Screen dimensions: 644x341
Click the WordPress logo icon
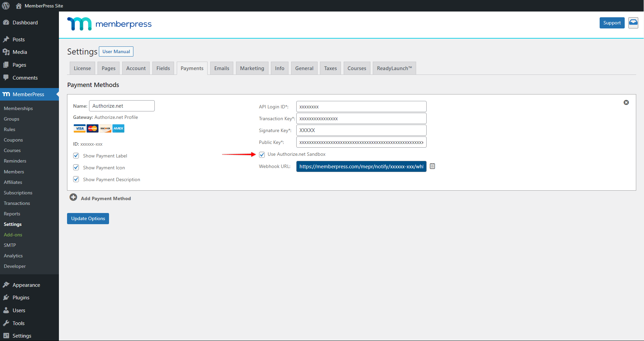(6, 6)
